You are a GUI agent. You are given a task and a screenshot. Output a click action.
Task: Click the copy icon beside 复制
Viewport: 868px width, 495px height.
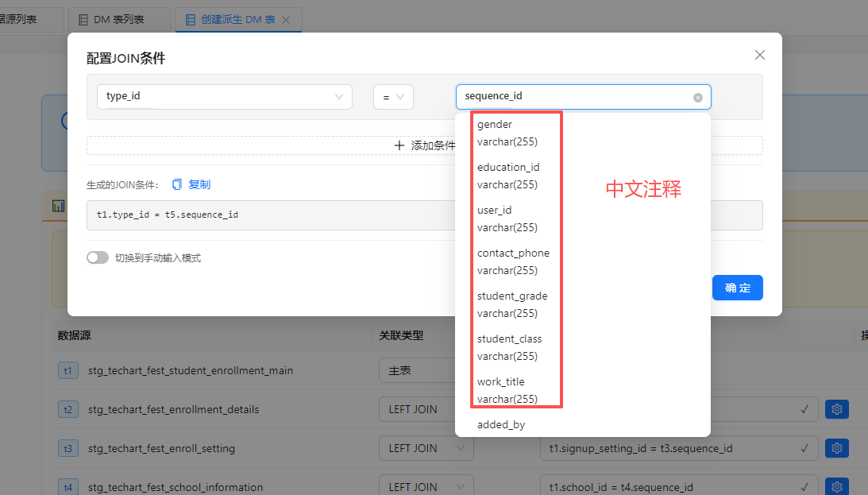[x=177, y=184]
